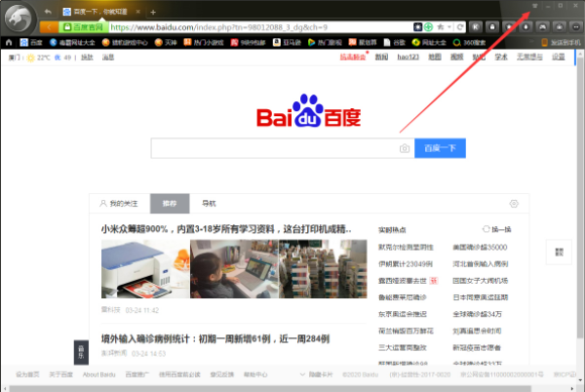This screenshot has width=585, height=392.
Task: Click the address bar URL field
Action: tap(261, 27)
